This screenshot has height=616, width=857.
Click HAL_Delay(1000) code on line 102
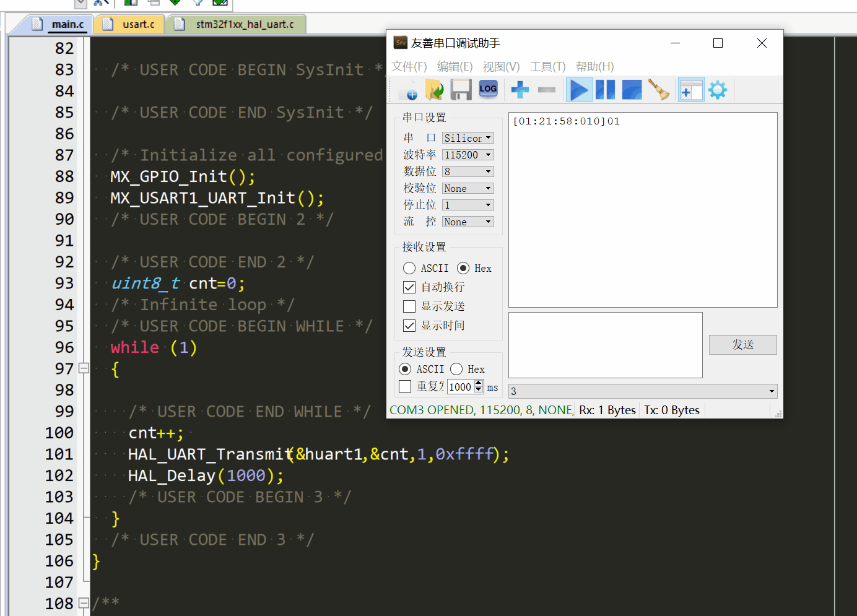[206, 475]
